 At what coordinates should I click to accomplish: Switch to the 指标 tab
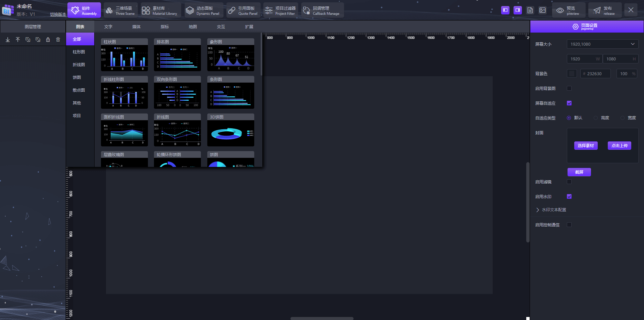(x=165, y=27)
